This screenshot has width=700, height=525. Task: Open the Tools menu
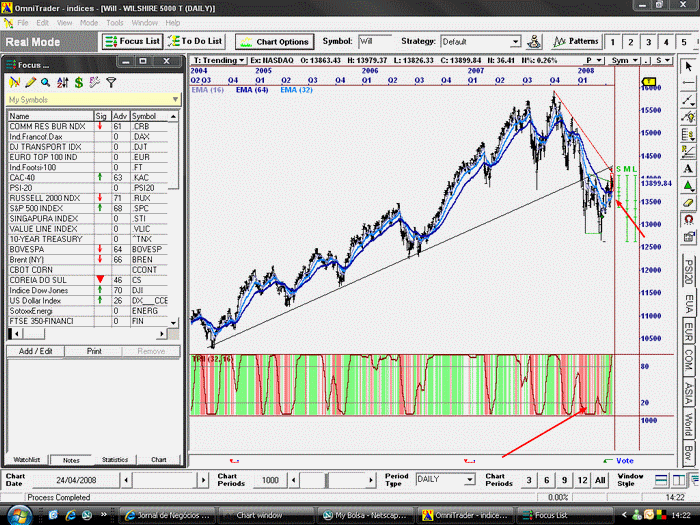pos(115,23)
